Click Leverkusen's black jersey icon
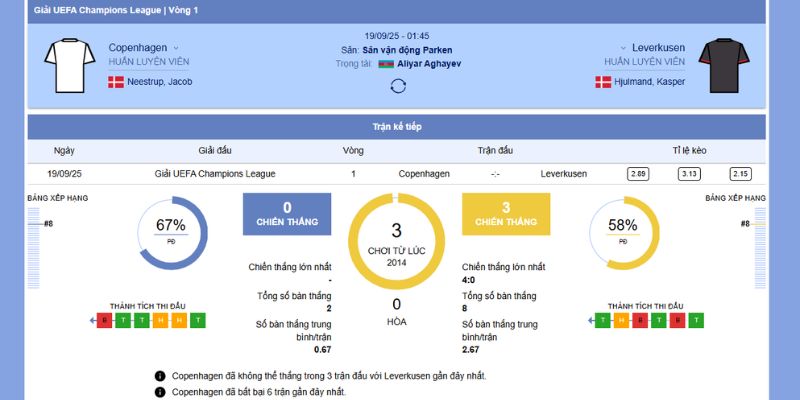This screenshot has width=800, height=400. pos(718,65)
